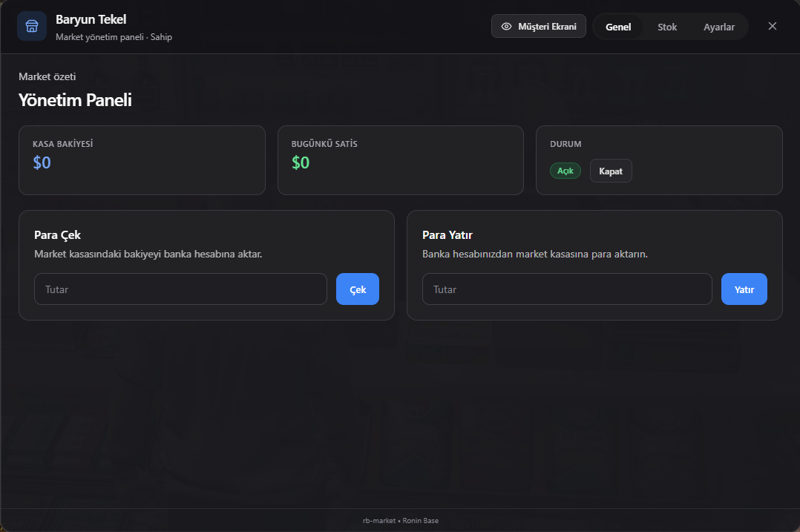The width and height of the screenshot is (800, 532).
Task: Click the Market özeti label
Action: (47, 76)
